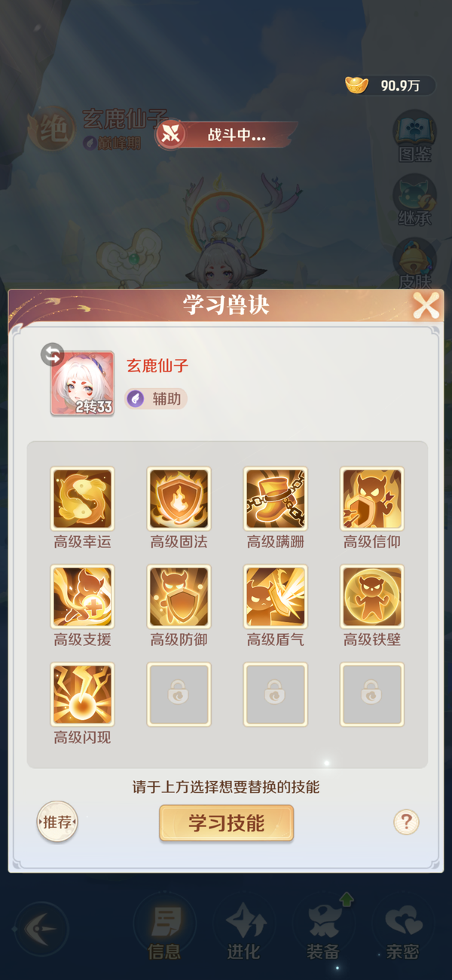Viewport: 452px width, 980px height.
Task: Click the swap pet icon on portrait
Action: point(52,354)
